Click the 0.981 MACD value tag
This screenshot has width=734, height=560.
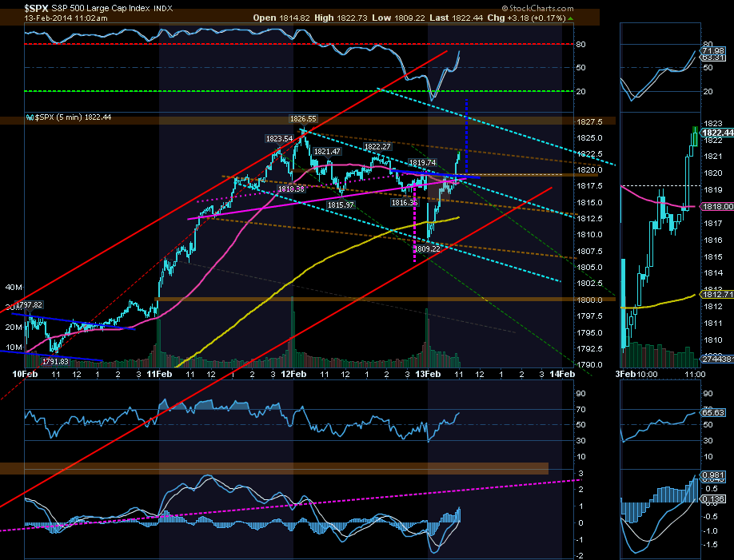coord(712,475)
